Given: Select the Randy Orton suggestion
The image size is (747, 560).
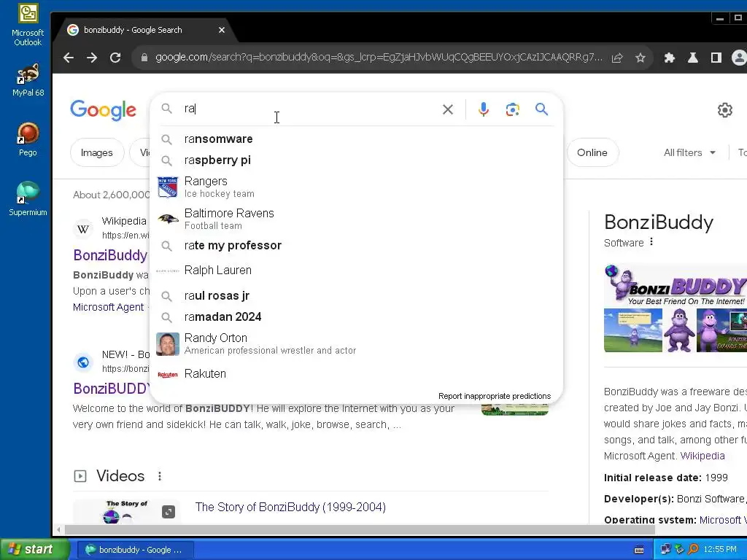Looking at the screenshot, I should (356, 344).
